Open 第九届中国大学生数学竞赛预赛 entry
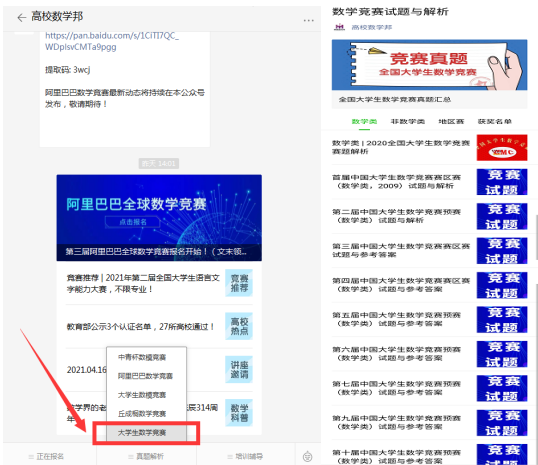538x465 pixels. [x=396, y=422]
